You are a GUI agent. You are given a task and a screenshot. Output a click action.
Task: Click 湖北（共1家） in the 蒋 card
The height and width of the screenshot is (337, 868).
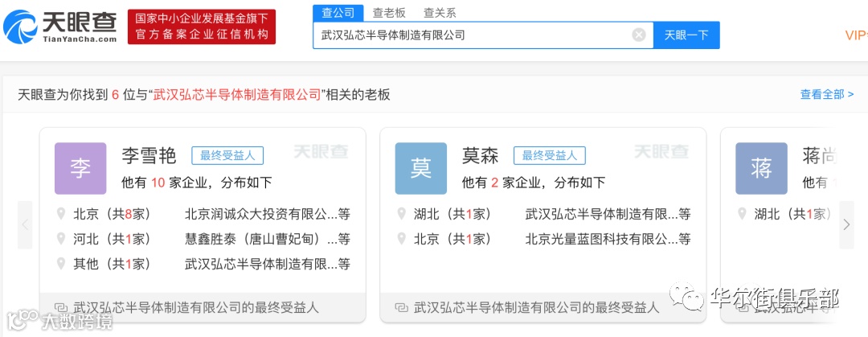pyautogui.click(x=792, y=214)
